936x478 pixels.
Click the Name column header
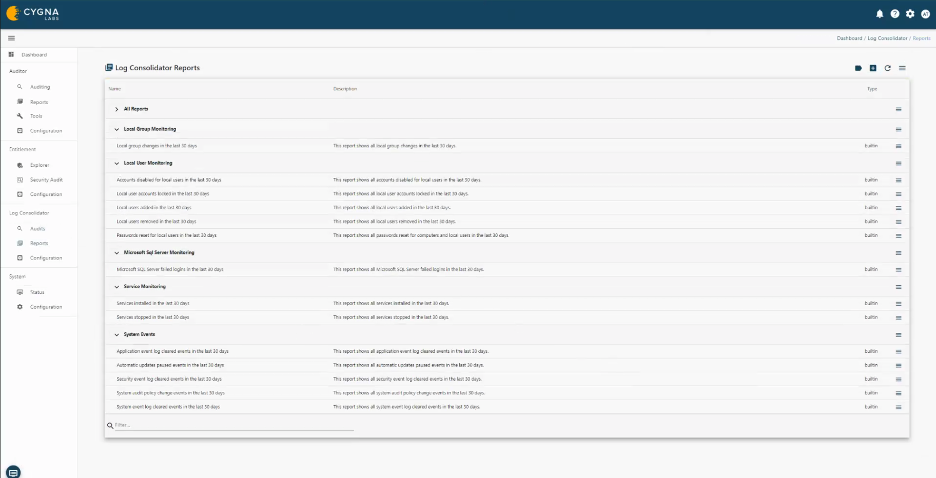(x=115, y=89)
